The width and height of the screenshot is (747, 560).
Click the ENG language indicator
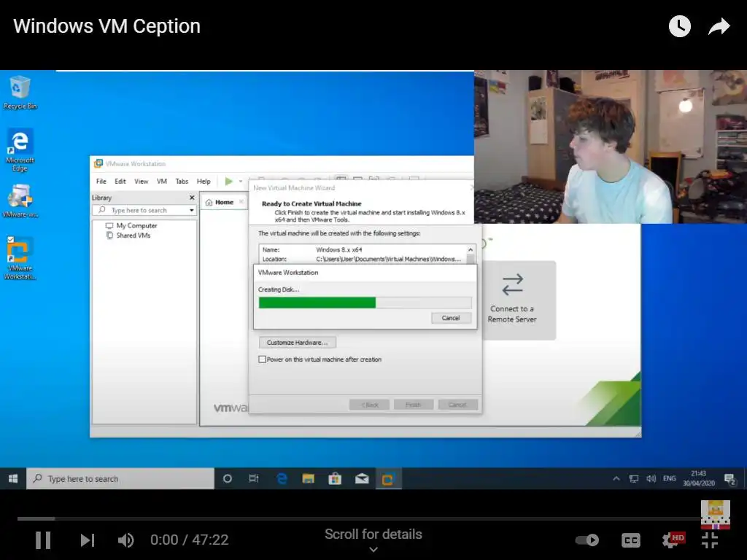670,478
